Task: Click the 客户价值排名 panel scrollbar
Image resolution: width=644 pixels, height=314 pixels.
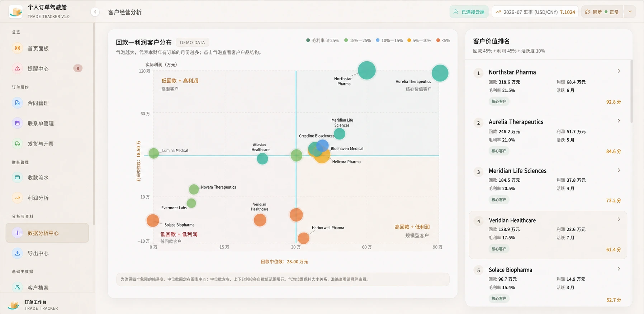Action: coord(631,91)
